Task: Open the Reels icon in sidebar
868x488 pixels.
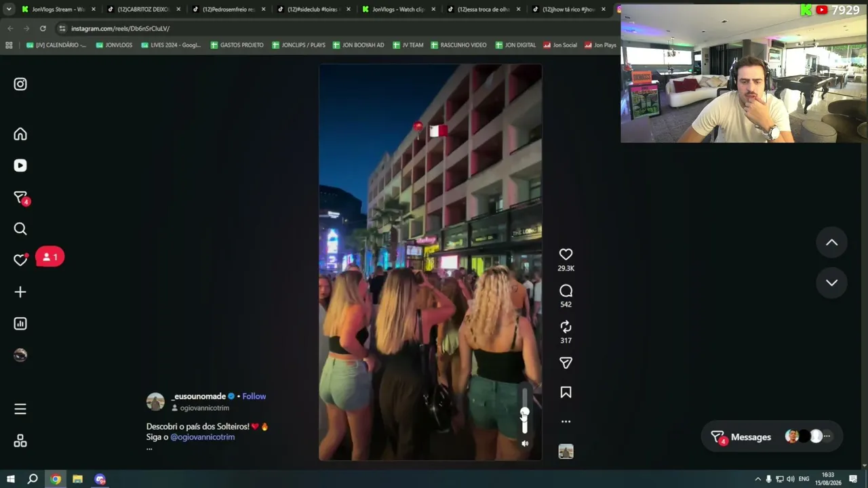Action: point(20,165)
